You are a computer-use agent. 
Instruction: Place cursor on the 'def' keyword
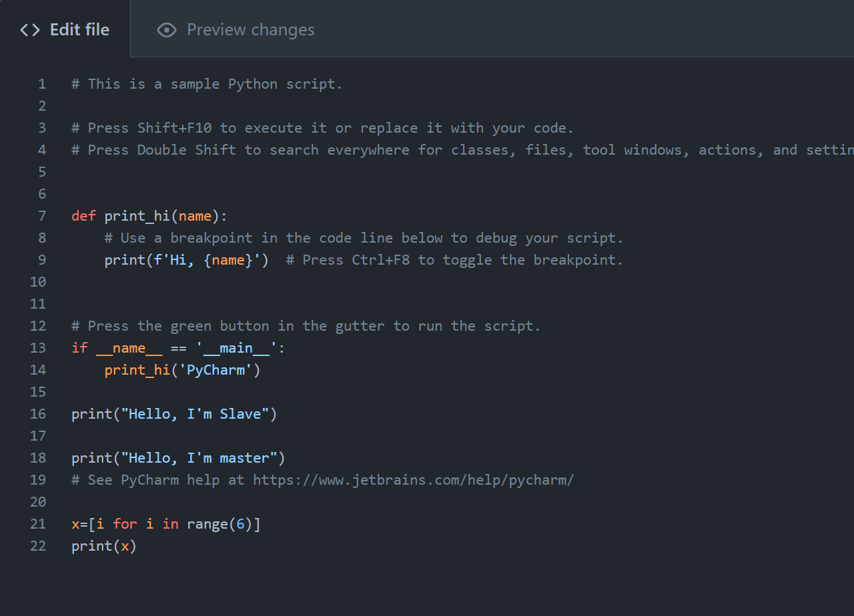[83, 216]
